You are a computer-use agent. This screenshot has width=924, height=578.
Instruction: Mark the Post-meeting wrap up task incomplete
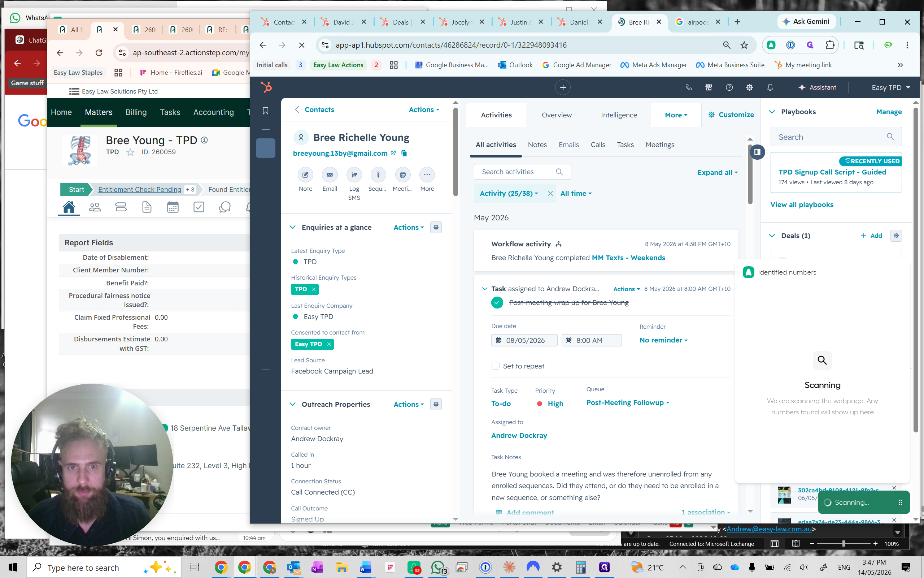coord(497,302)
